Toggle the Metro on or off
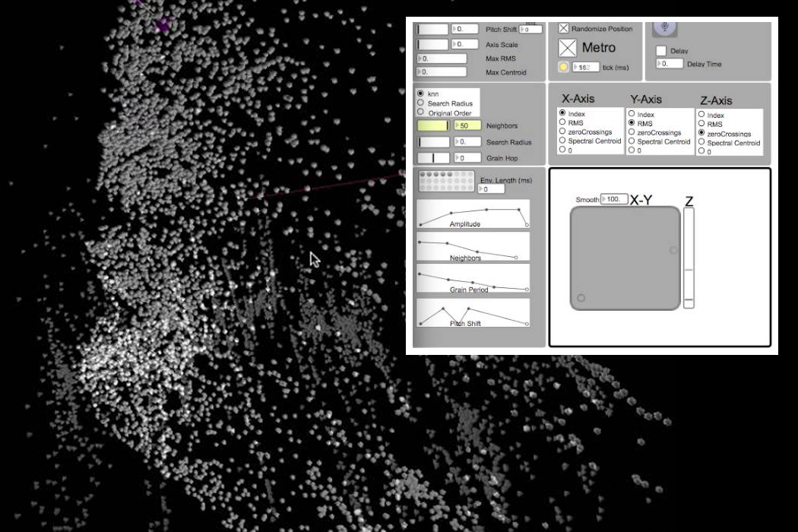This screenshot has width=798, height=532. click(566, 46)
